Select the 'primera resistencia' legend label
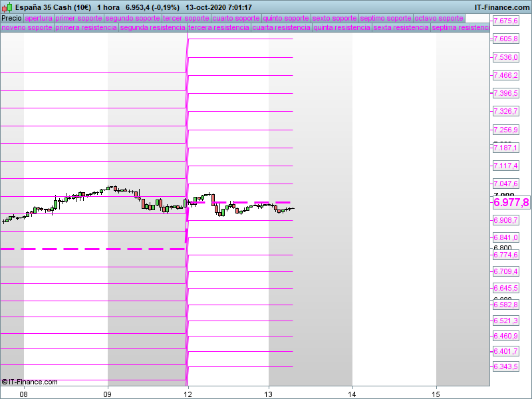Image resolution: width=532 pixels, height=399 pixels. [x=86, y=28]
